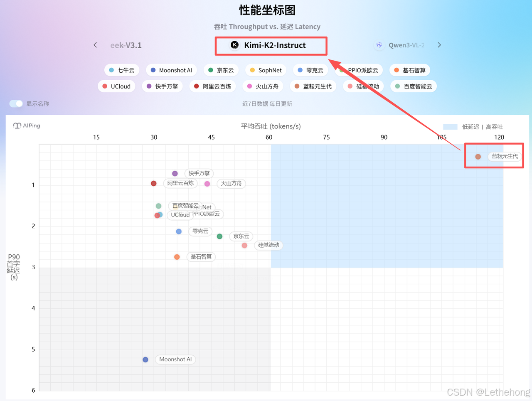This screenshot has height=401, width=532.
Task: Click the 百度智能云 data point
Action: tap(159, 206)
